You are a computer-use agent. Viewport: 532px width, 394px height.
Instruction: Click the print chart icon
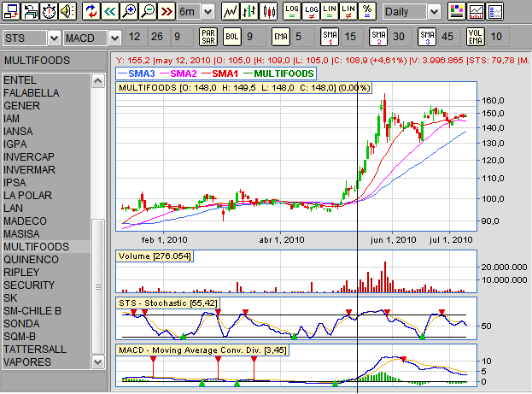30,11
